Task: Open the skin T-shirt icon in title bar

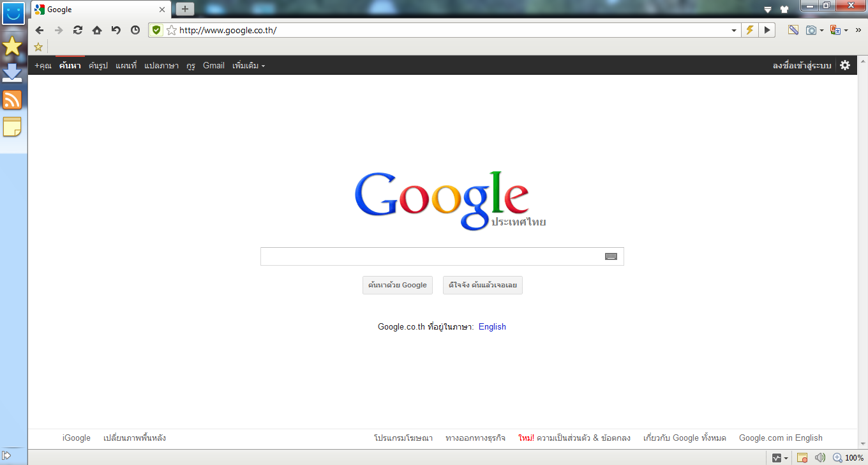Action: tap(784, 10)
